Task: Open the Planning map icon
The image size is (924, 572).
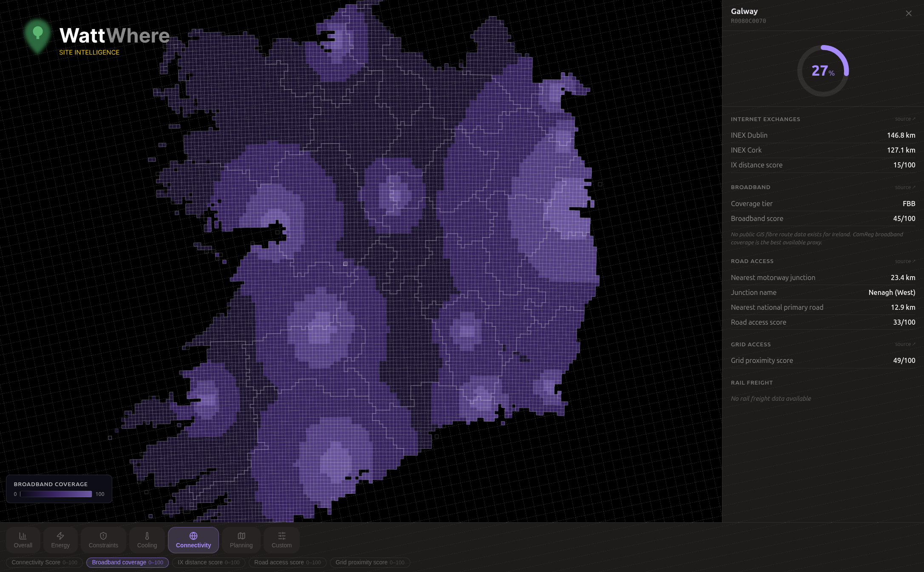Action: (x=241, y=536)
